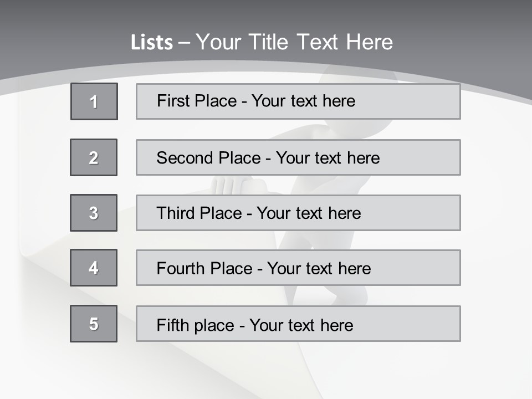The width and height of the screenshot is (532, 399).
Task: Click the words 'Fourth Place' in bar
Action: tap(204, 269)
